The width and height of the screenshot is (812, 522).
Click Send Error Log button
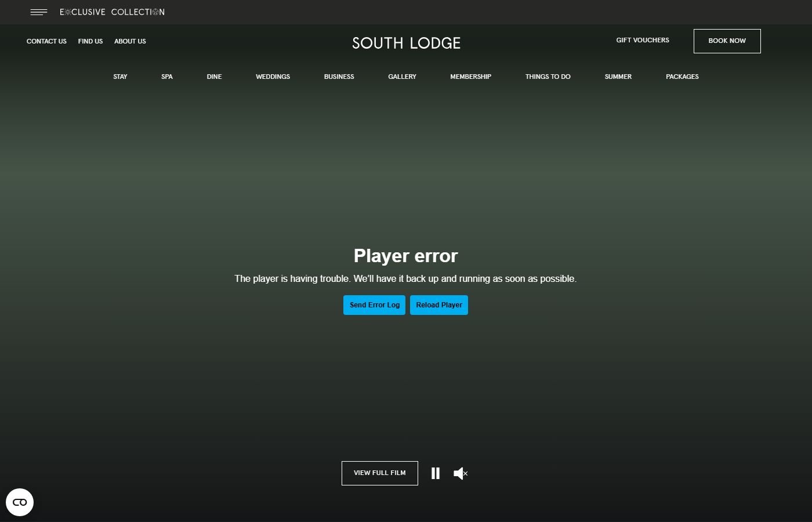coord(374,305)
